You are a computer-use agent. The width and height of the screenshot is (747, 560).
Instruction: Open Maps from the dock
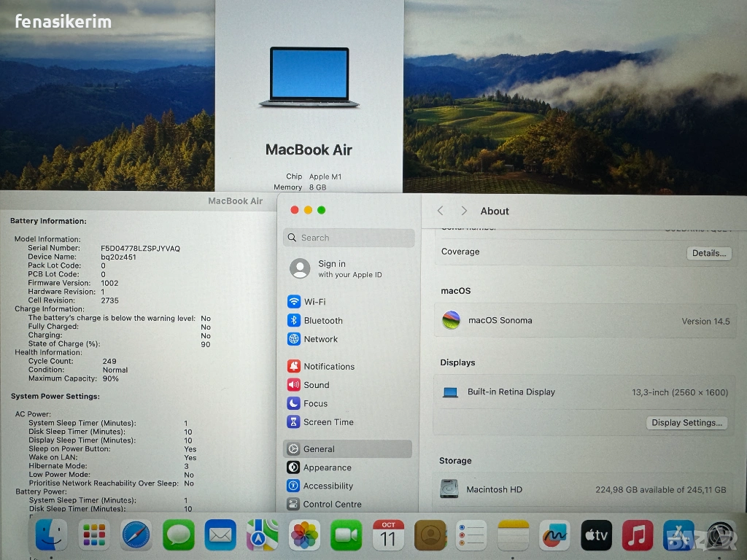click(262, 536)
